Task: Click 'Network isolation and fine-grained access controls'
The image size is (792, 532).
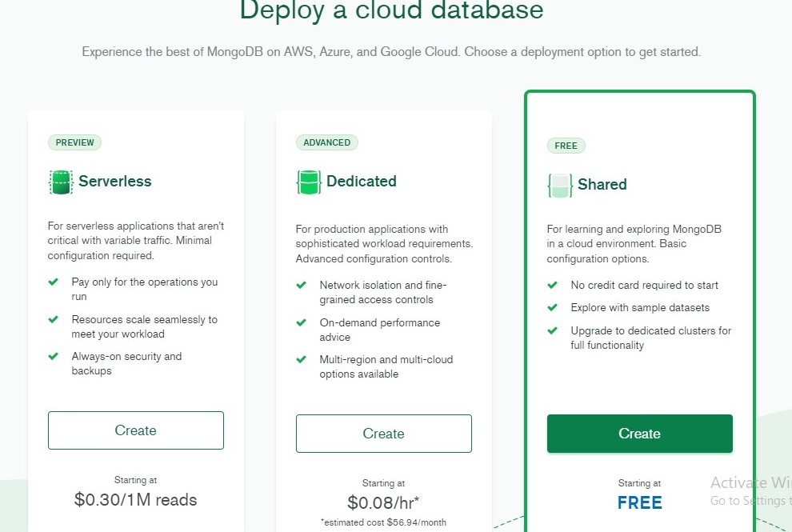Action: click(383, 292)
